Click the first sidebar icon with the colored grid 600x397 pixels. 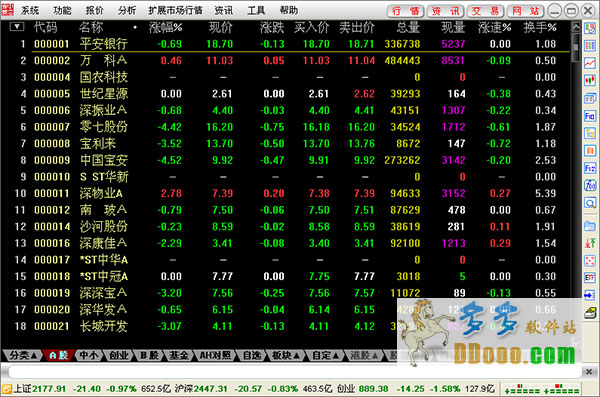click(590, 28)
